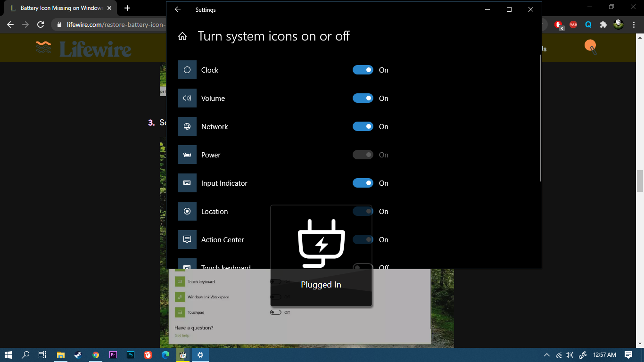Click the 'Volume' label in Settings
The image size is (644, 362).
[213, 98]
